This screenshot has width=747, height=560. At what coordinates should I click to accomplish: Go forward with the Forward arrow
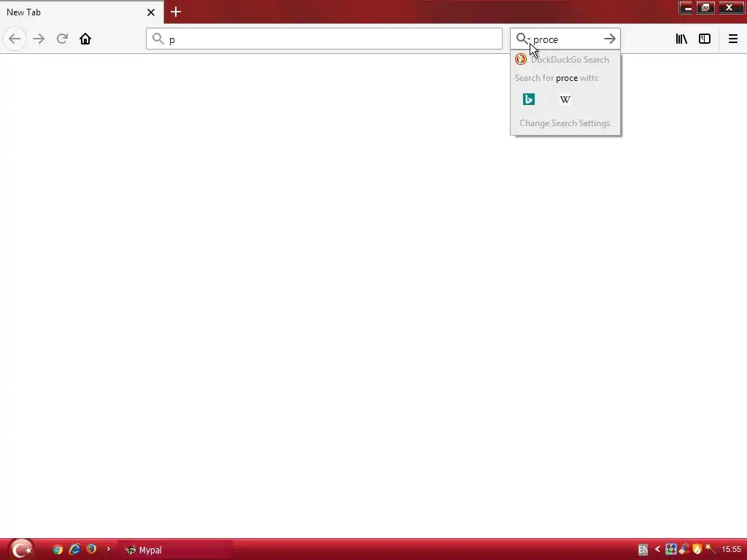click(39, 39)
